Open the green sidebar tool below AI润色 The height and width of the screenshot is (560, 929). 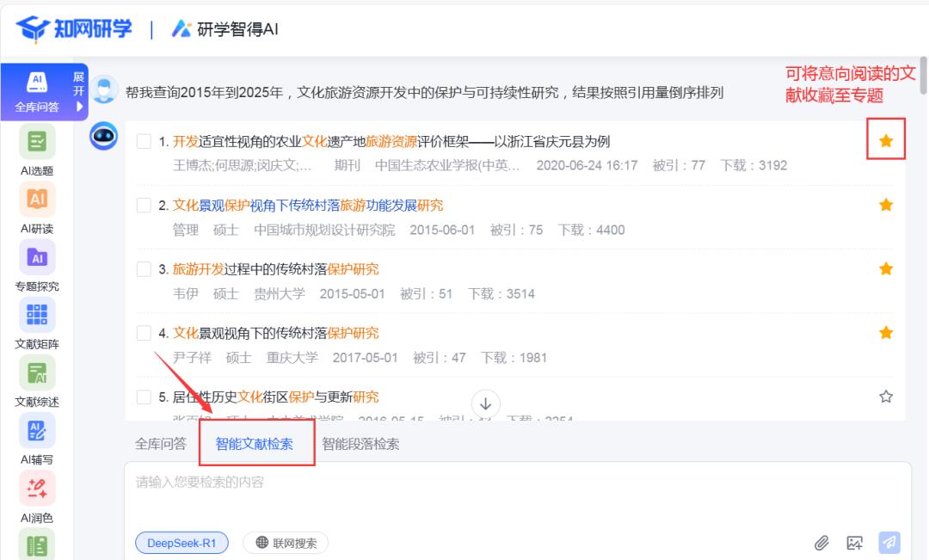(x=37, y=545)
